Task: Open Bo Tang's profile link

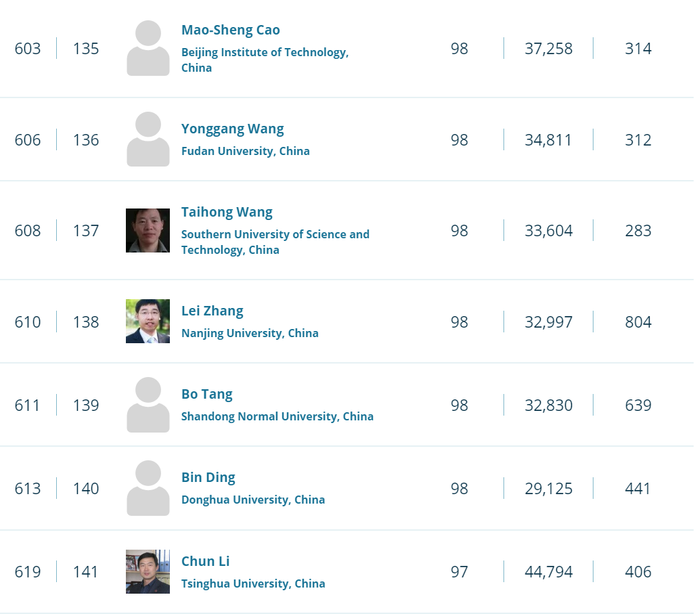Action: tap(206, 395)
